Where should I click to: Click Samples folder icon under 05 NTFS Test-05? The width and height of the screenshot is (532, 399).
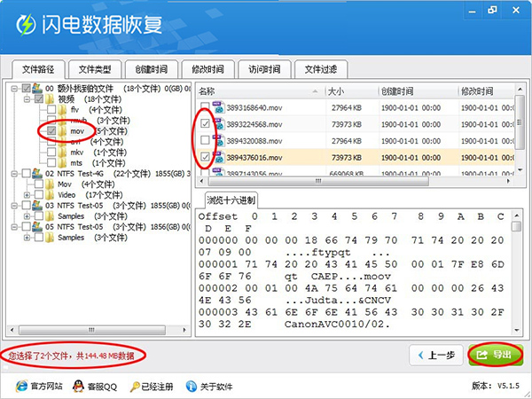[x=50, y=238]
